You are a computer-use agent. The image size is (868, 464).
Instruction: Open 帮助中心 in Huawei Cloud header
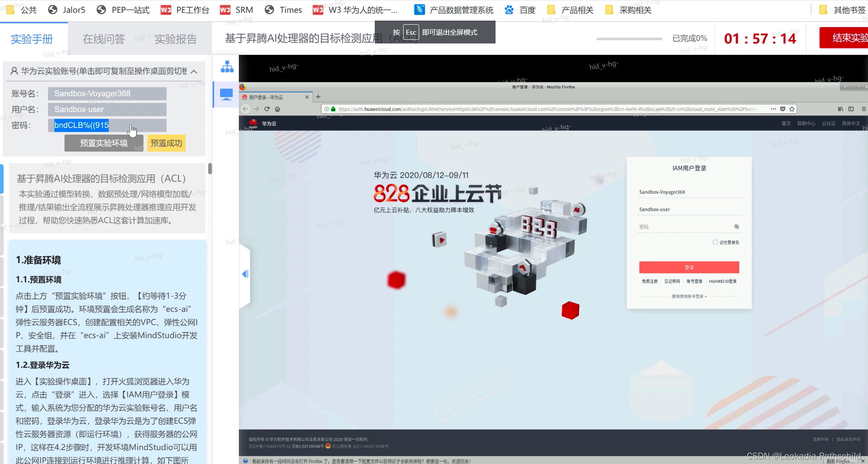806,124
